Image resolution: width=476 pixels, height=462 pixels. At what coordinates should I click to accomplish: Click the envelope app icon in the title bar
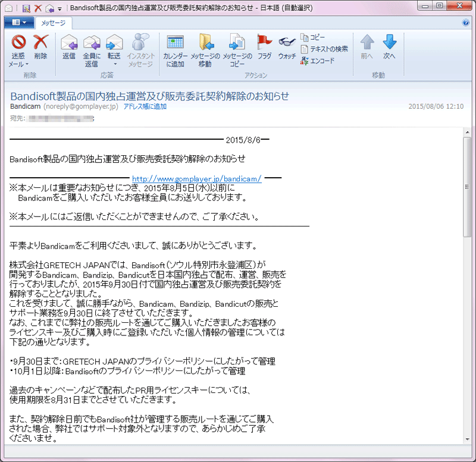8,8
